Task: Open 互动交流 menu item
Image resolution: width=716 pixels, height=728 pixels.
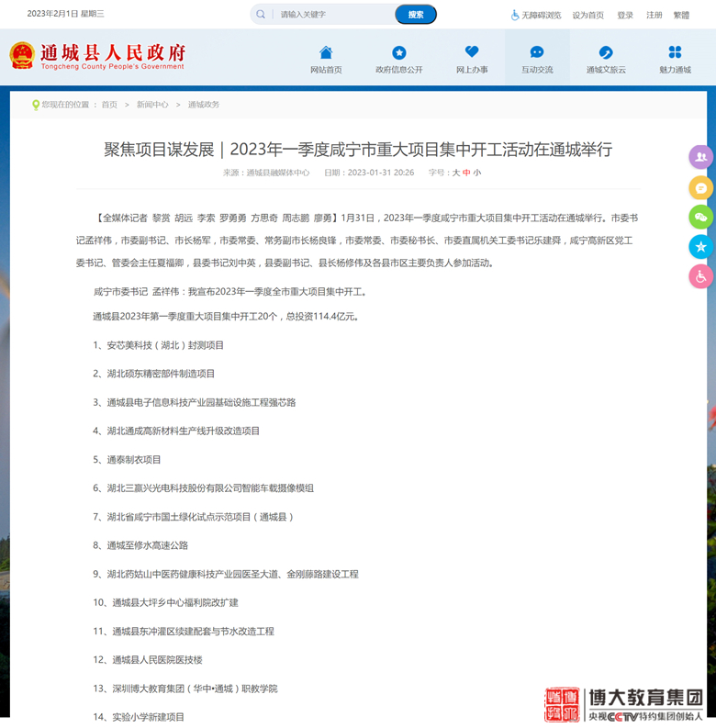Action: coord(537,70)
